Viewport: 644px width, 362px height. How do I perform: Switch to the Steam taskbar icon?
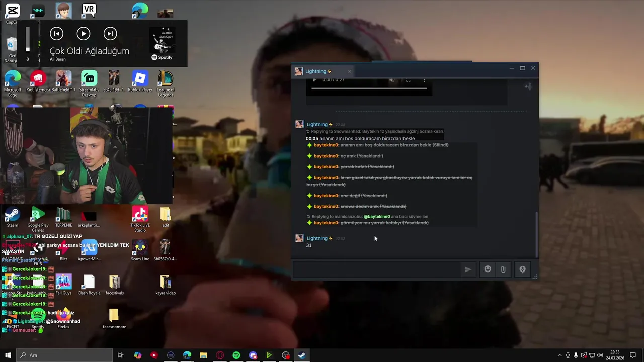(302, 355)
